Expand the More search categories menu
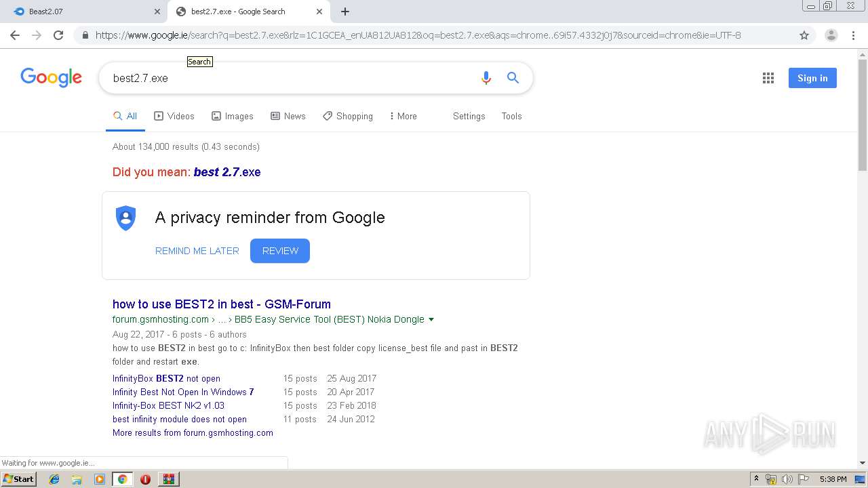Screen dimensions: 868x488 (403, 117)
